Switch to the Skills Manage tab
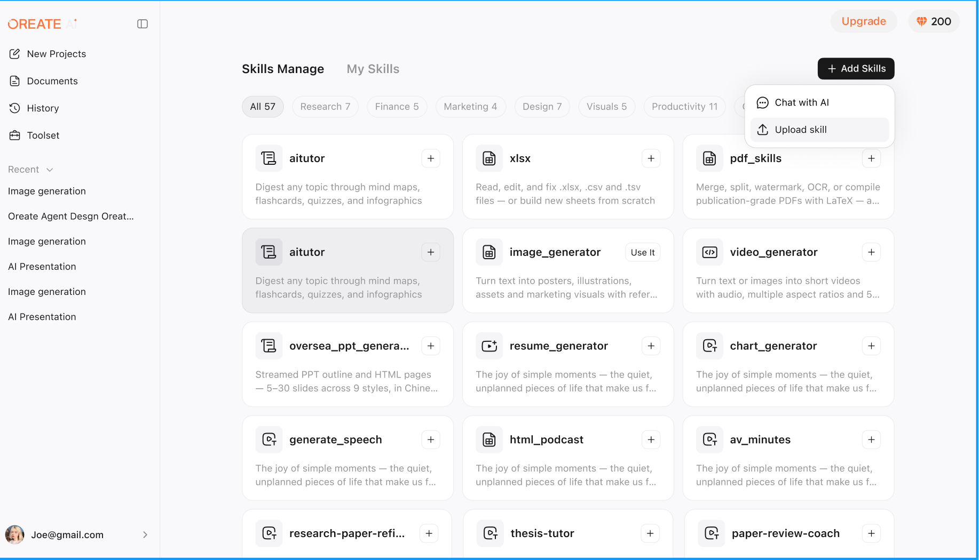979x560 pixels. pos(283,69)
